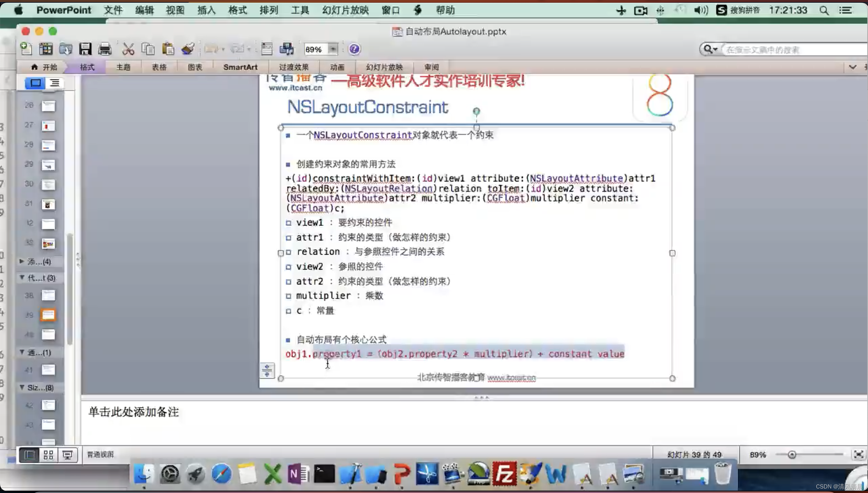Click the zoom slider knob
The height and width of the screenshot is (493, 868).
792,455
